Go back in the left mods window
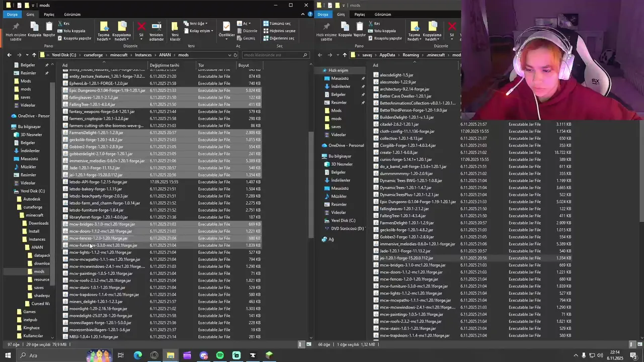 point(9,55)
